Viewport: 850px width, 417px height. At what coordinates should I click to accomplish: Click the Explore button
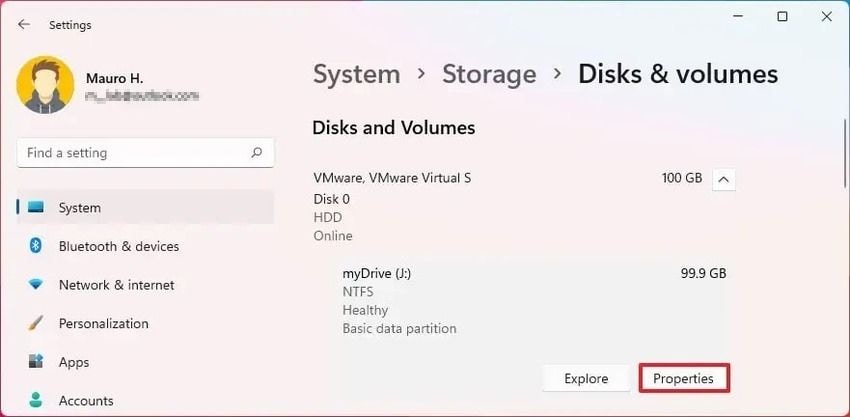(x=586, y=379)
